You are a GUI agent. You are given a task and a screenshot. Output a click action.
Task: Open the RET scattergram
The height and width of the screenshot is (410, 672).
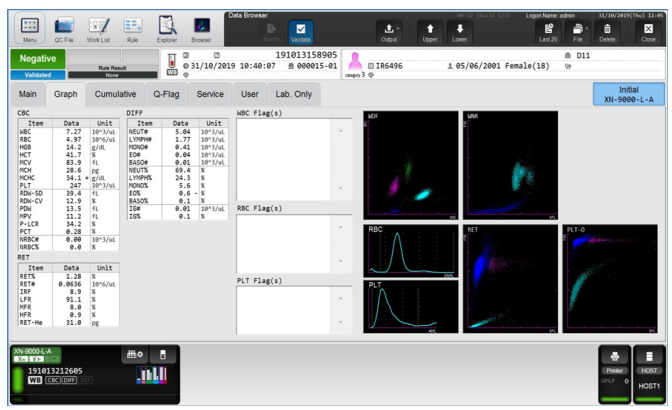tap(510, 279)
